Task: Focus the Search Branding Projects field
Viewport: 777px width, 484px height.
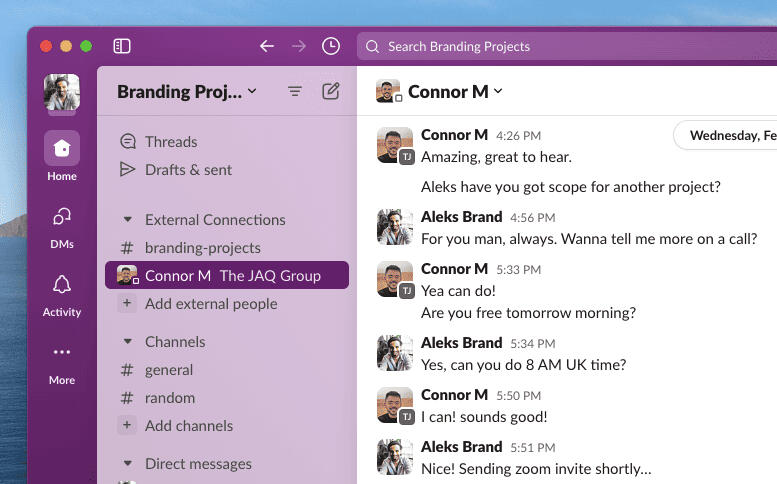Action: [567, 47]
